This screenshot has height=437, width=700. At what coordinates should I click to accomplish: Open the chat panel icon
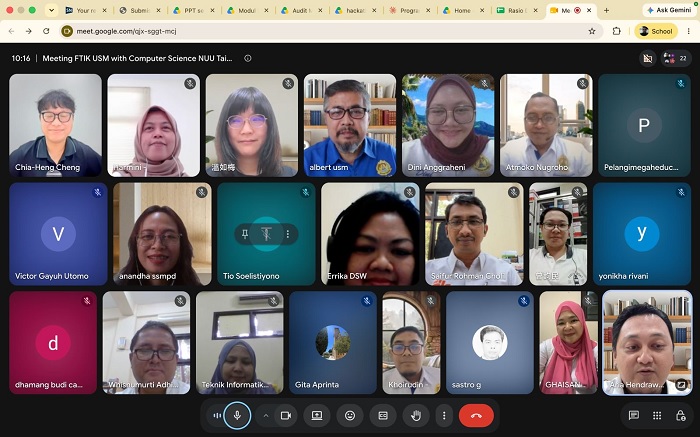pos(633,416)
